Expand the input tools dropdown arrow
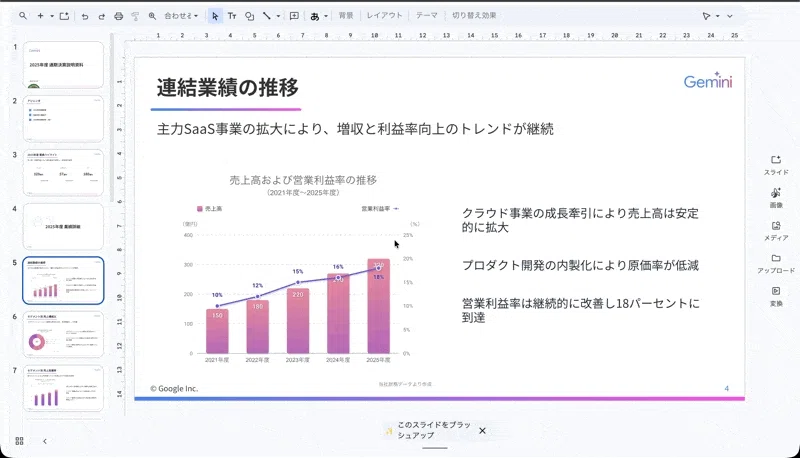This screenshot has width=800, height=458. (326, 16)
